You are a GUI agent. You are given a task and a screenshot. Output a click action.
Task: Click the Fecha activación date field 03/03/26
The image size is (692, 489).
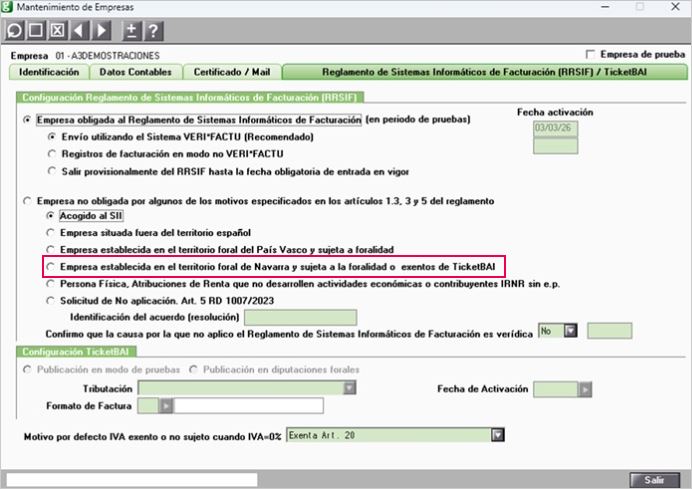click(x=555, y=128)
